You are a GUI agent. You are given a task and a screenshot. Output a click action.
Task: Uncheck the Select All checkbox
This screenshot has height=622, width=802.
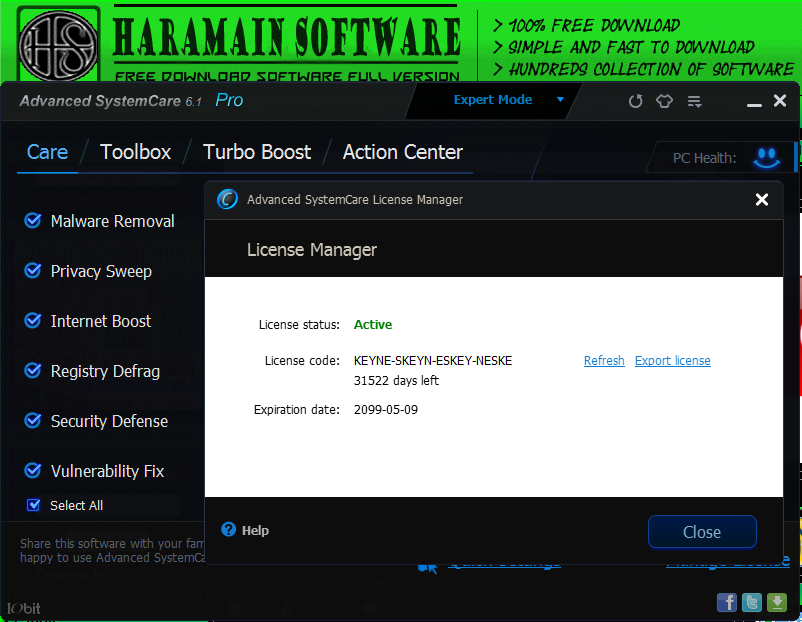[x=33, y=505]
